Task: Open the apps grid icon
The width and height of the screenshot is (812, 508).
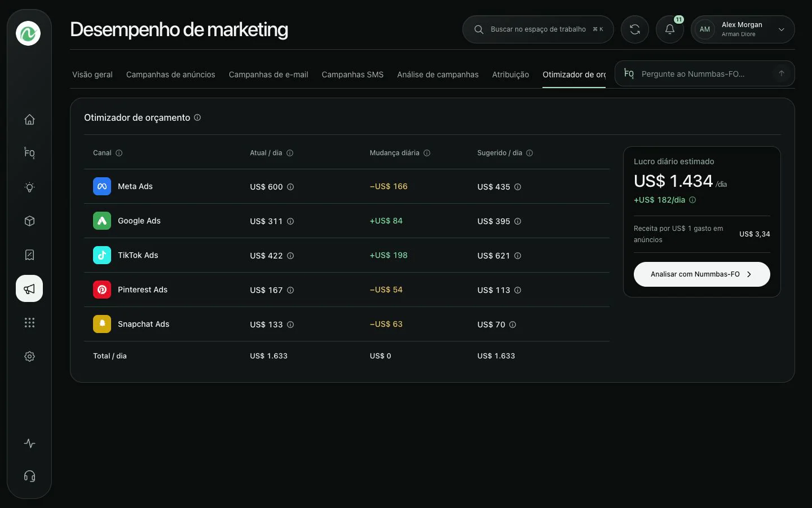Action: [x=29, y=323]
